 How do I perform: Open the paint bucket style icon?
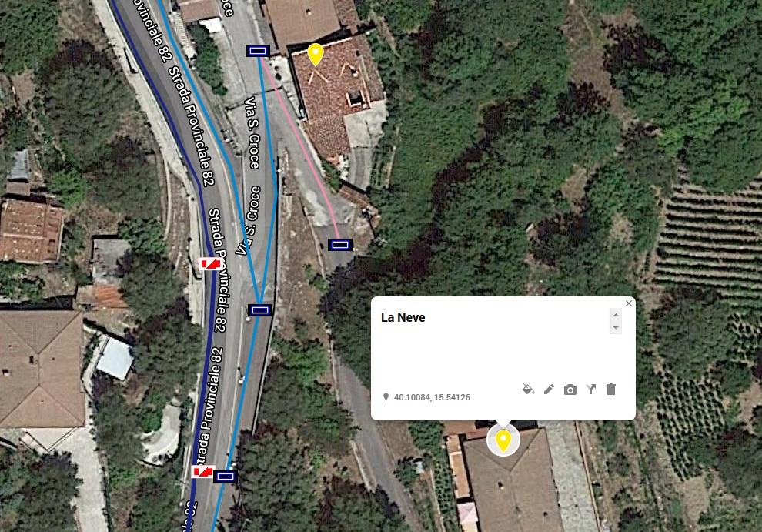(x=528, y=389)
